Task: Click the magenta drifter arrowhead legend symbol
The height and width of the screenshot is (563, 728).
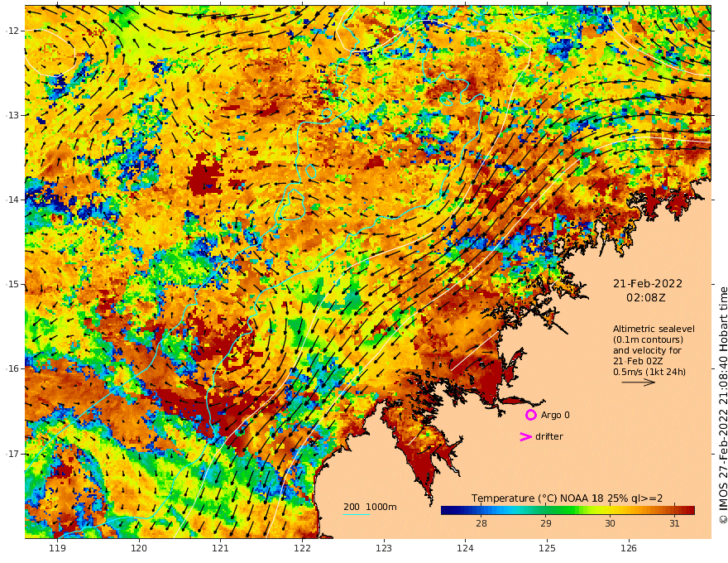Action: point(525,436)
